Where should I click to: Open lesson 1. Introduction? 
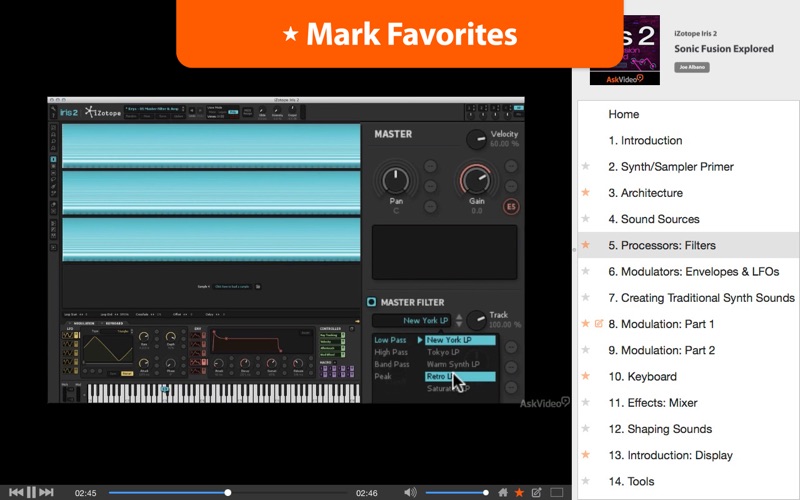point(688,140)
